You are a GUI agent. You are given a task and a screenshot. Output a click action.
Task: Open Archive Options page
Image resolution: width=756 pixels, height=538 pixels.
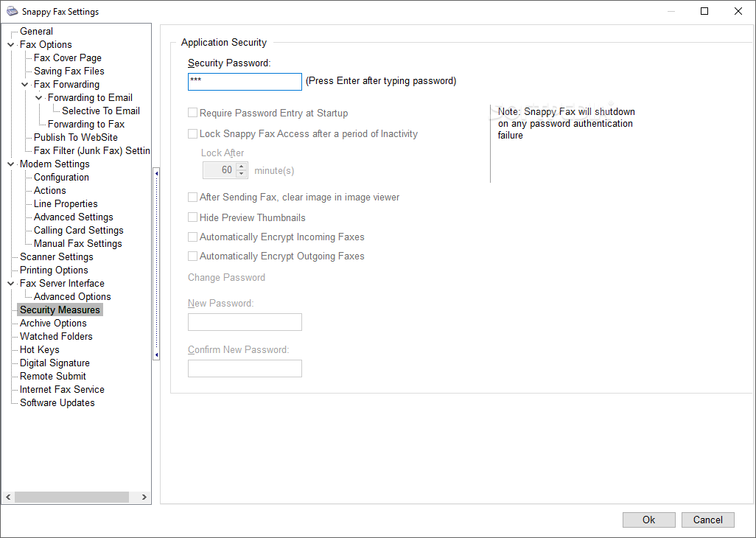(x=53, y=323)
